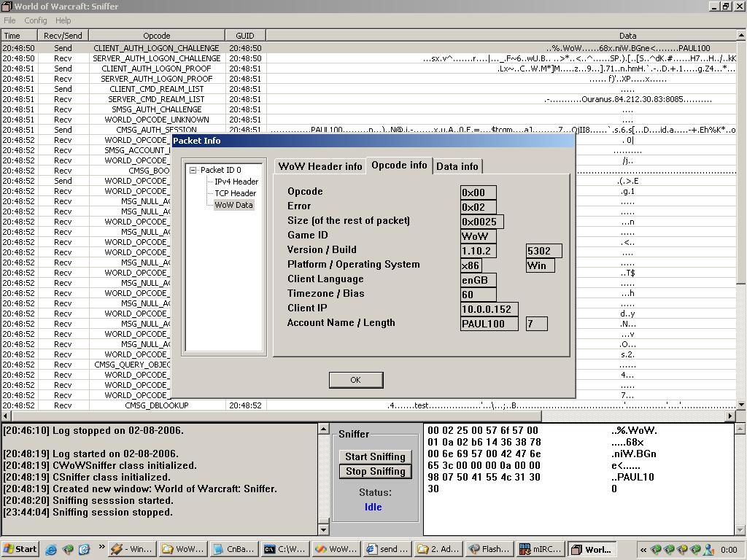The image size is (747, 560).
Task: Launch Internet Explorer from quick launch
Action: tap(50, 550)
